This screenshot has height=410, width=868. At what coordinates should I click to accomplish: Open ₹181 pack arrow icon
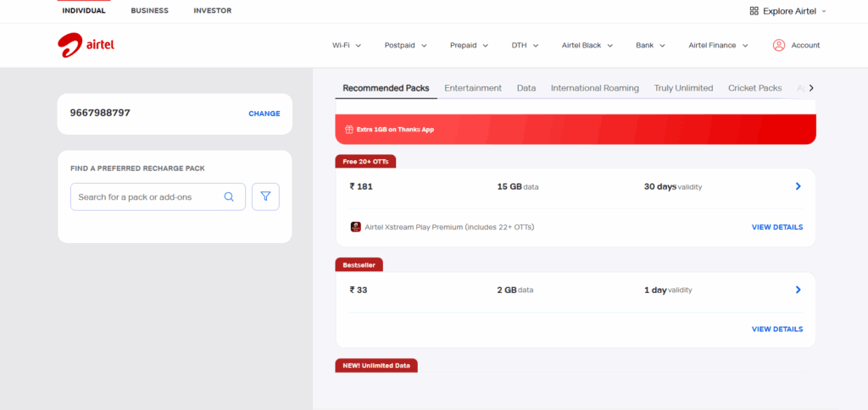(798, 186)
